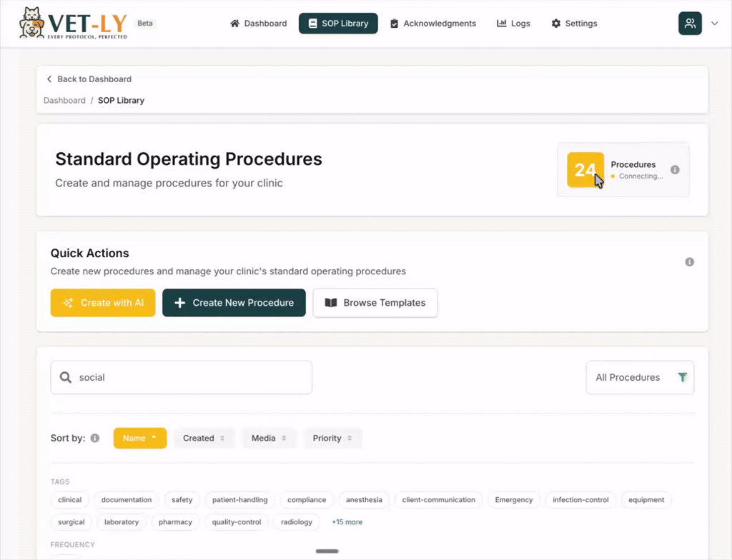Toggle the safety tag filter
Viewport: 732px width, 560px height.
click(181, 500)
